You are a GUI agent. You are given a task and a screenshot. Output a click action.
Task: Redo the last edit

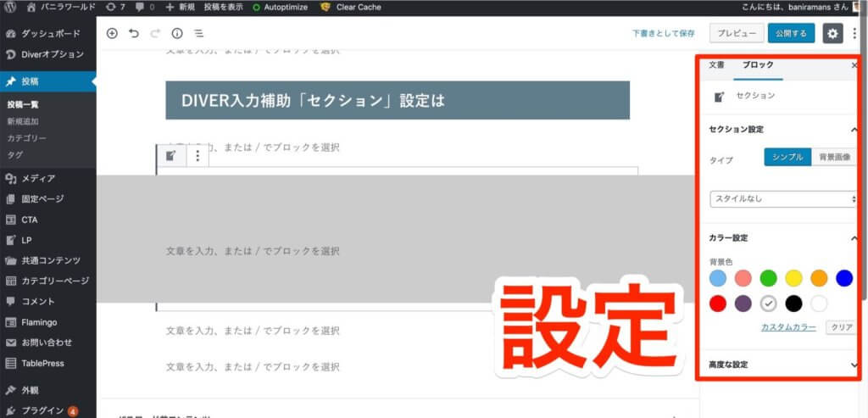pos(155,33)
